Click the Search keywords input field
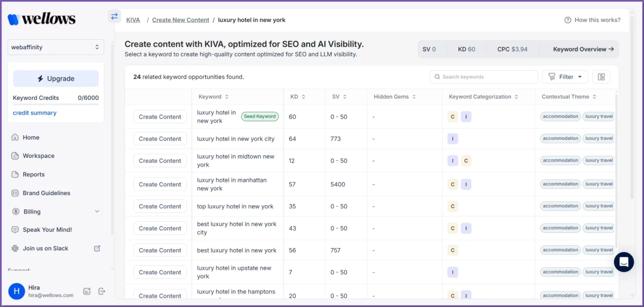This screenshot has width=644, height=307. (x=483, y=76)
